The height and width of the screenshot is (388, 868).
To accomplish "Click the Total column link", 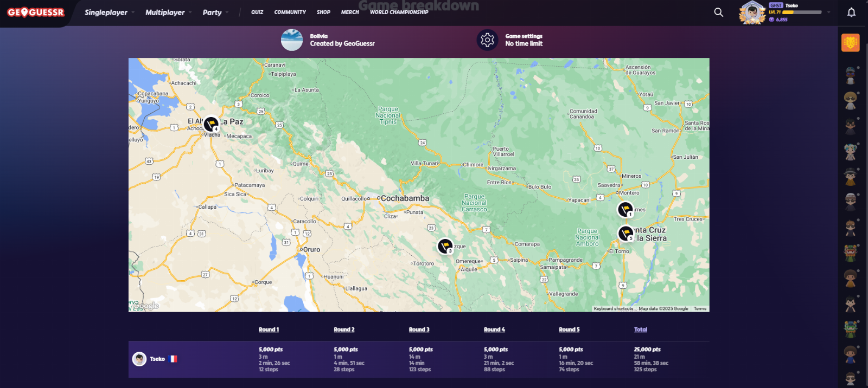I will tap(640, 329).
